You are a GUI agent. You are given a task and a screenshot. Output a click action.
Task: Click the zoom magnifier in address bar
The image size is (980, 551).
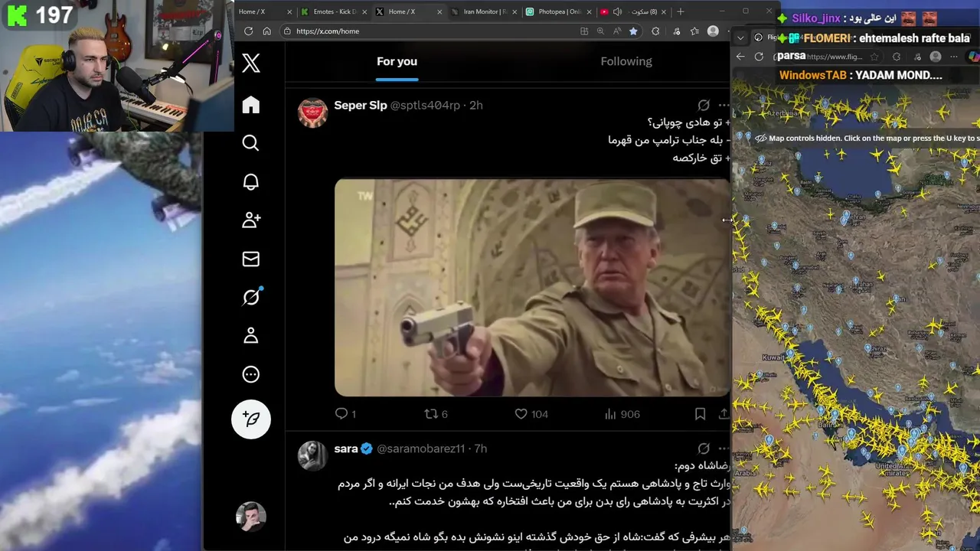pyautogui.click(x=600, y=31)
